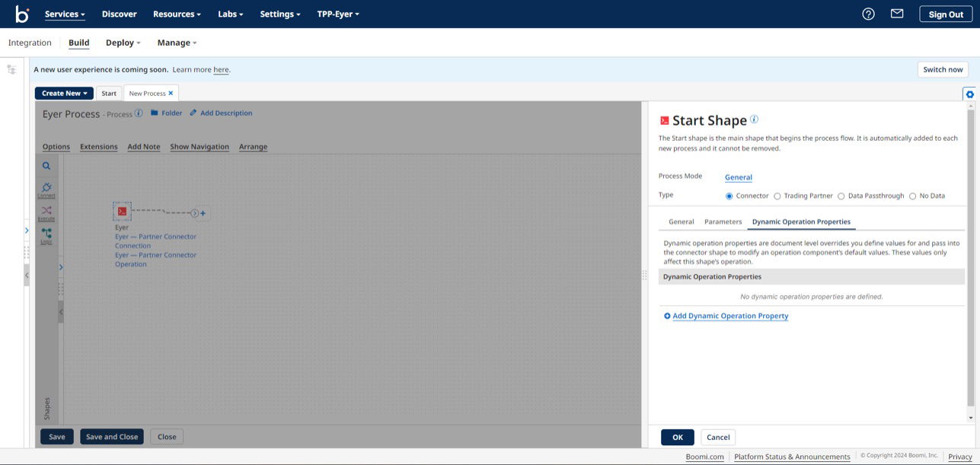980x465 pixels.
Task: Expand the shapes palette chevron
Action: [61, 267]
